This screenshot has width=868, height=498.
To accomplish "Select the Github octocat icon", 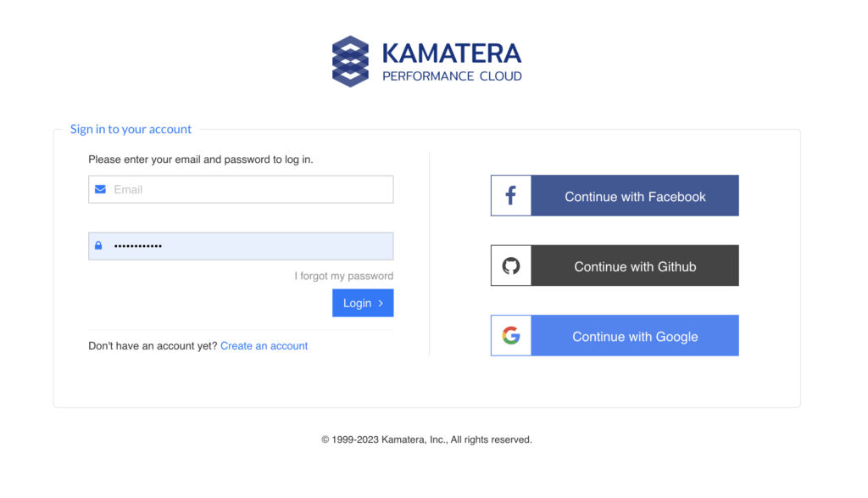I will coord(510,265).
